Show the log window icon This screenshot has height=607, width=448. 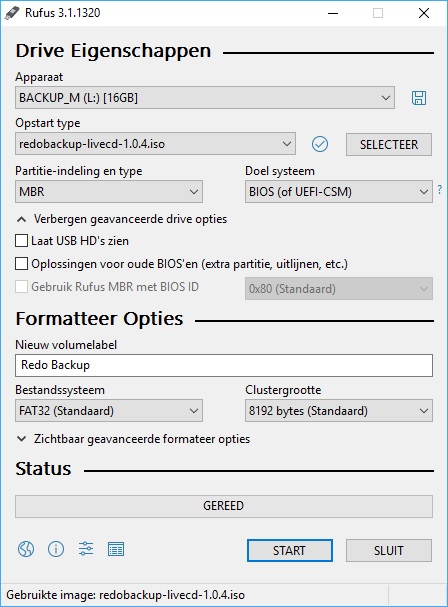pyautogui.click(x=116, y=549)
